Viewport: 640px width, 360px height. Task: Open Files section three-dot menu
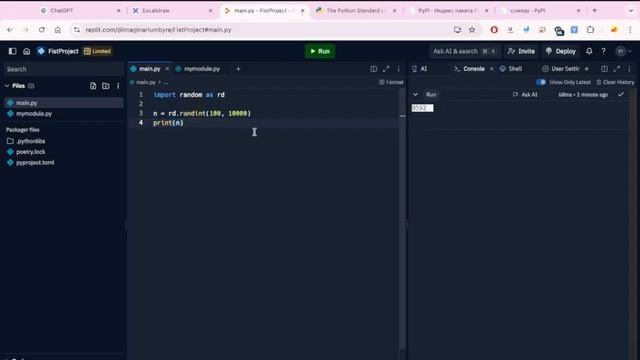click(118, 86)
